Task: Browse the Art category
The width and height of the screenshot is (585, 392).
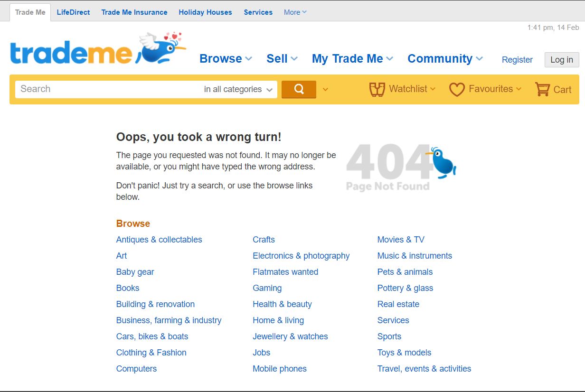Action: click(x=122, y=256)
